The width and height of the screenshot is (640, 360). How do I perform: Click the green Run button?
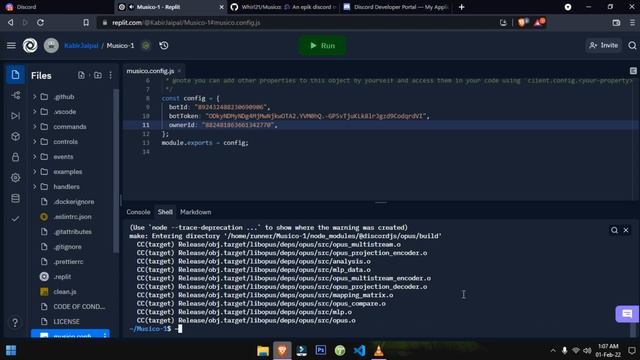coord(322,45)
